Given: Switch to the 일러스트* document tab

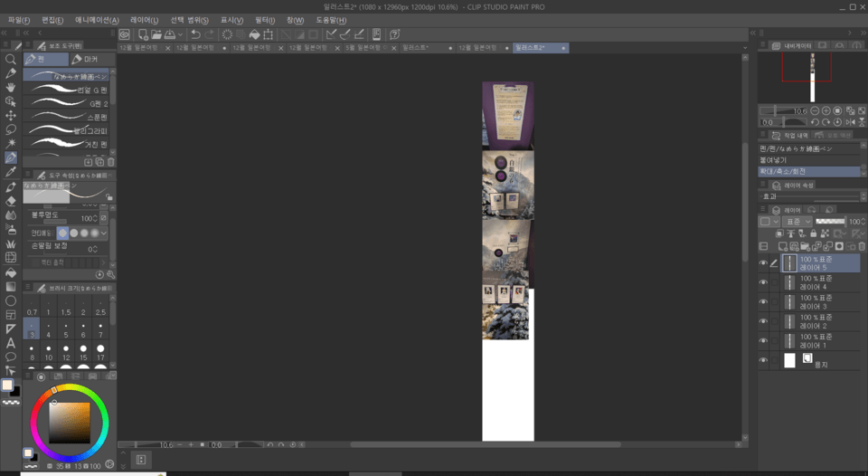Looking at the screenshot, I should pyautogui.click(x=426, y=48).
